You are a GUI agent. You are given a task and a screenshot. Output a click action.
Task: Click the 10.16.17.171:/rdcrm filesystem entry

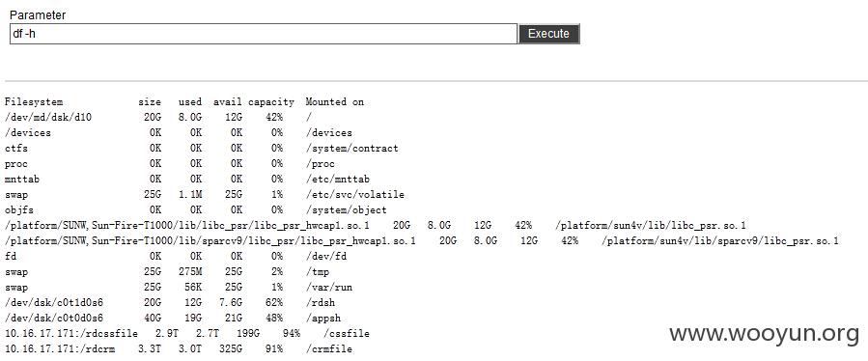pos(60,348)
